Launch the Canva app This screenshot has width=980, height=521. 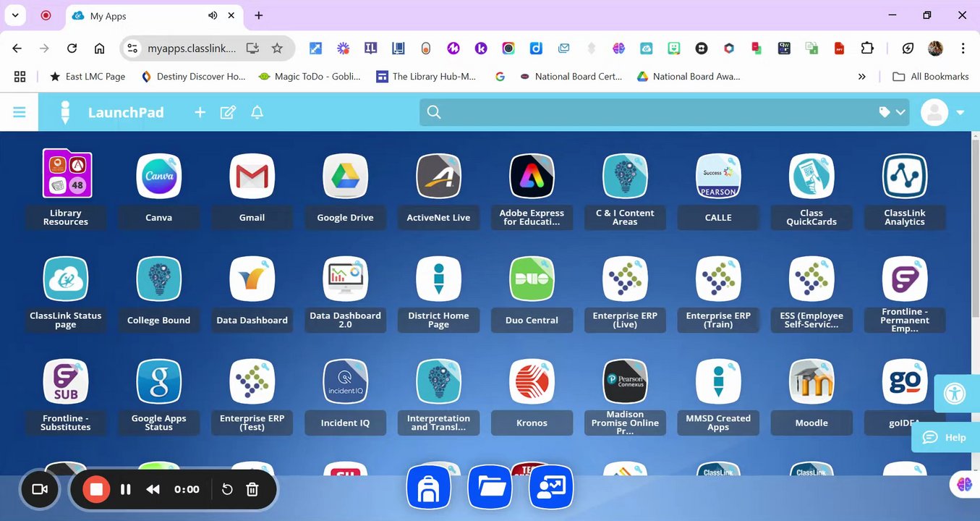pos(159,176)
